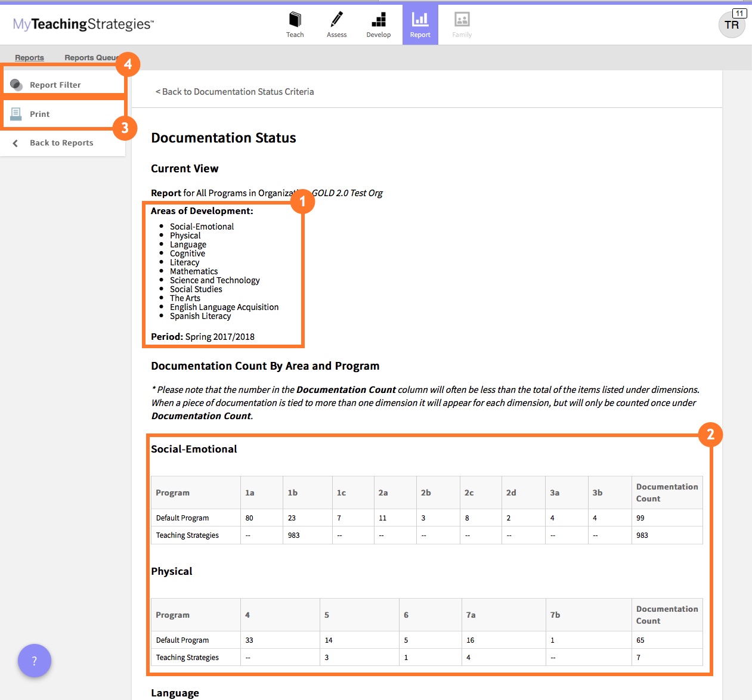752x700 pixels.
Task: Click the Documentation Count column header
Action: tap(666, 493)
